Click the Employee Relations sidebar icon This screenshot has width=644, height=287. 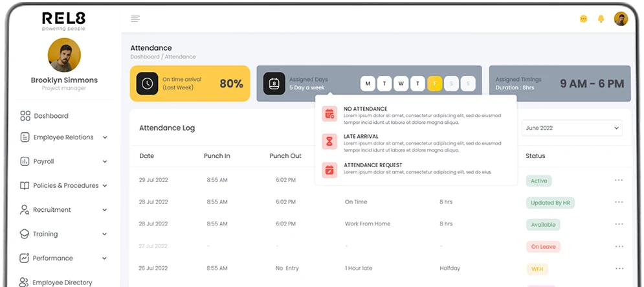coord(25,137)
